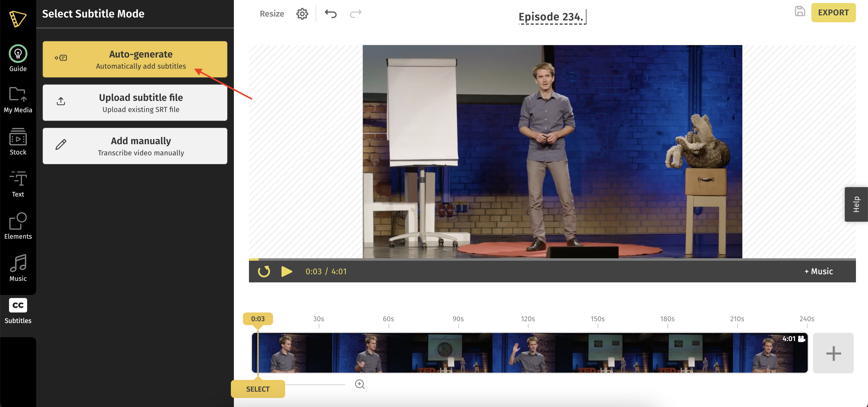Choose Auto-generate subtitles option
The width and height of the screenshot is (868, 407).
point(135,59)
